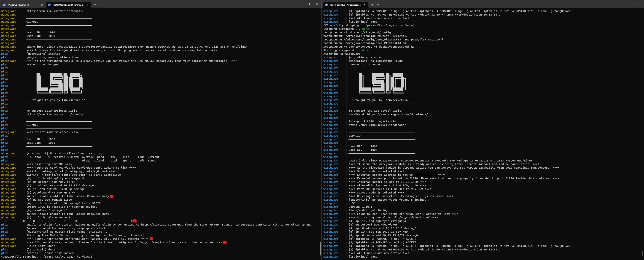644x260 pixels.
Task: Click the terminal icon on the wireguard tab
Action: tap(327, 4)
